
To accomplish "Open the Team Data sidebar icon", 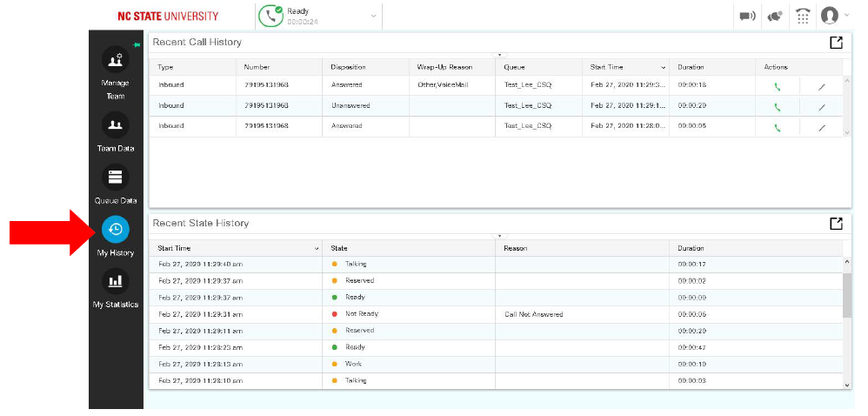I will tap(115, 125).
